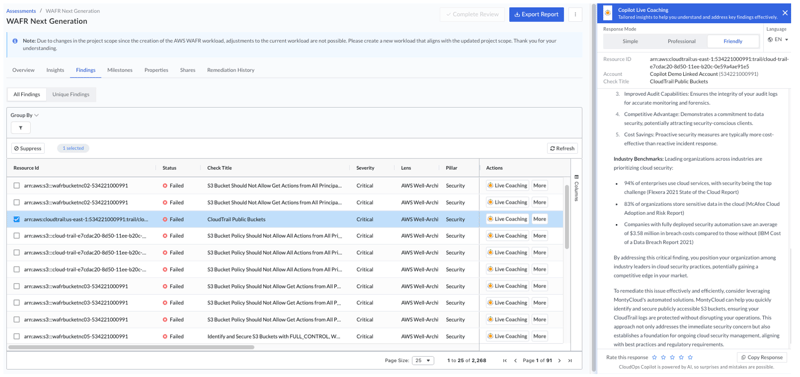Open More actions for CloudTrail Public Buckets row

[x=539, y=219]
